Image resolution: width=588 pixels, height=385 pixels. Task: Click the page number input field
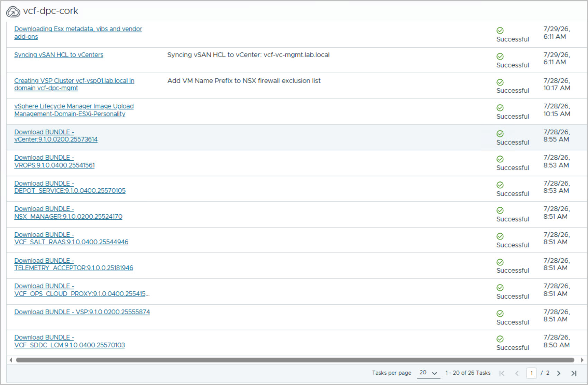click(x=531, y=373)
